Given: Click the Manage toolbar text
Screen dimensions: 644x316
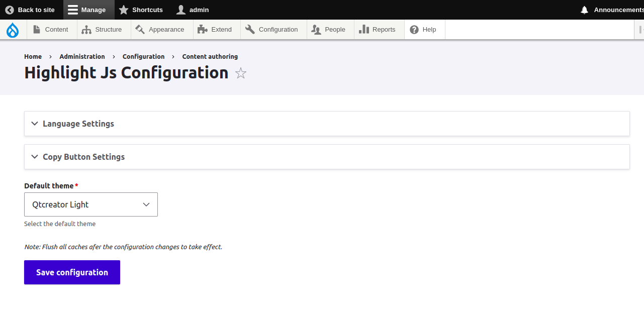Looking at the screenshot, I should [x=94, y=10].
